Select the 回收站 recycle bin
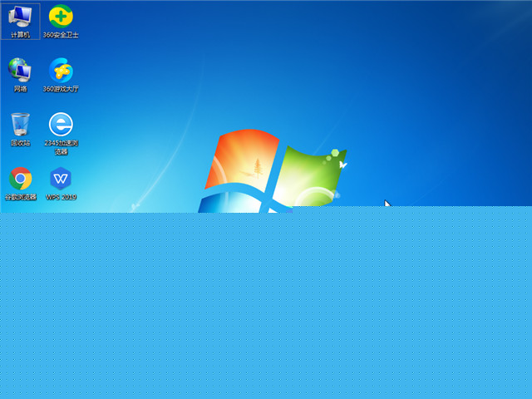The width and height of the screenshot is (532, 399). tap(20, 130)
